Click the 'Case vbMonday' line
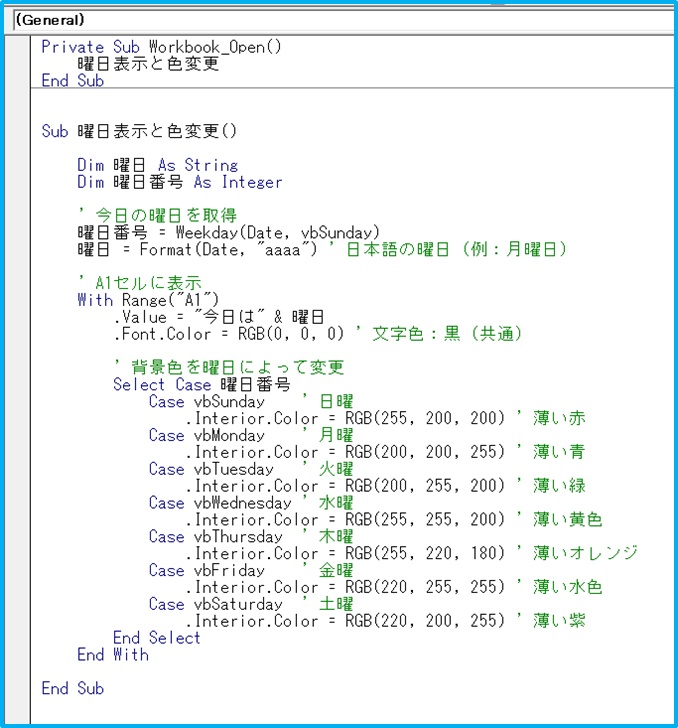 [x=251, y=435]
